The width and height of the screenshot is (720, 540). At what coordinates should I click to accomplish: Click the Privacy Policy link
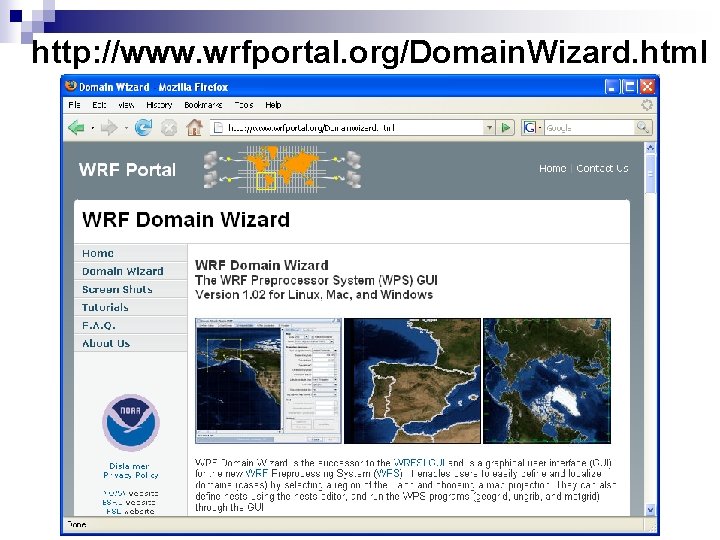pos(131,475)
